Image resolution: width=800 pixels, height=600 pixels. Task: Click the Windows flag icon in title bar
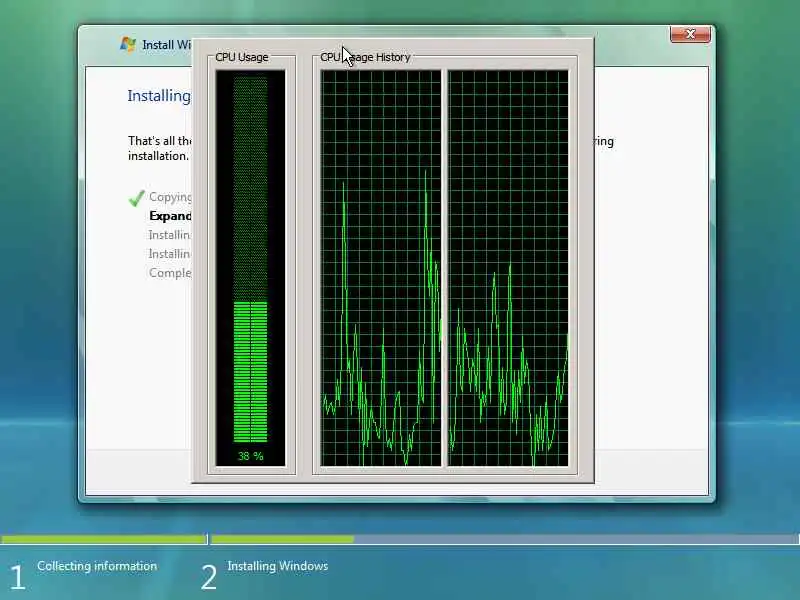coord(128,44)
